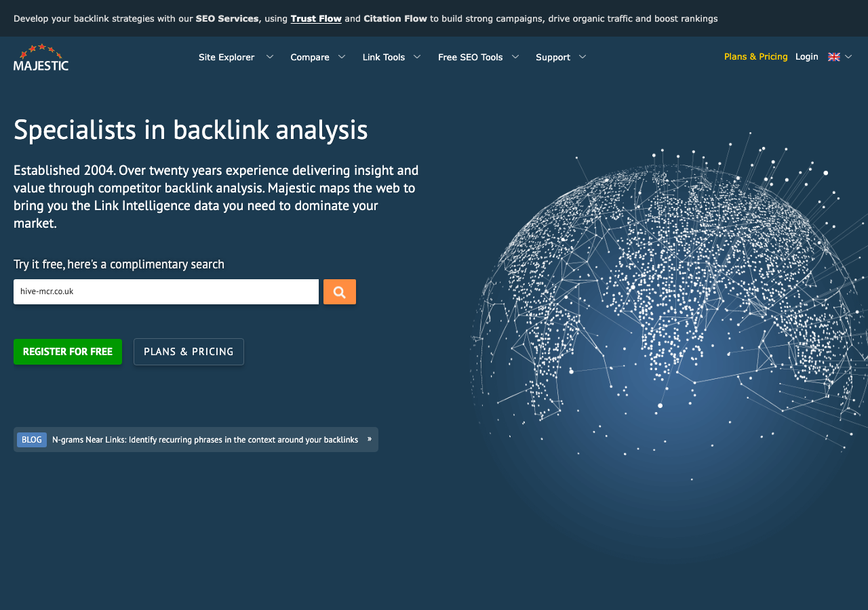Screen dimensions: 868x610
Task: Click the Established 2004 paragraph
Action: coord(216,197)
